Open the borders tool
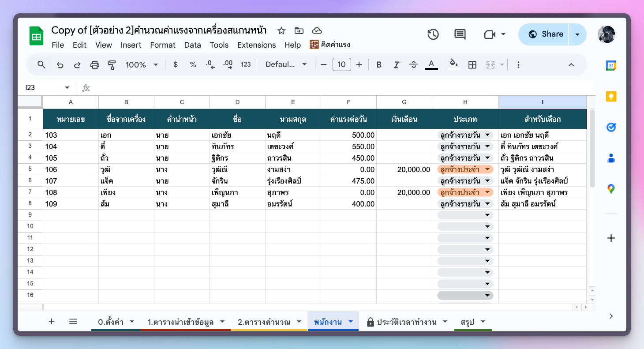This screenshot has width=644, height=349. pyautogui.click(x=472, y=64)
